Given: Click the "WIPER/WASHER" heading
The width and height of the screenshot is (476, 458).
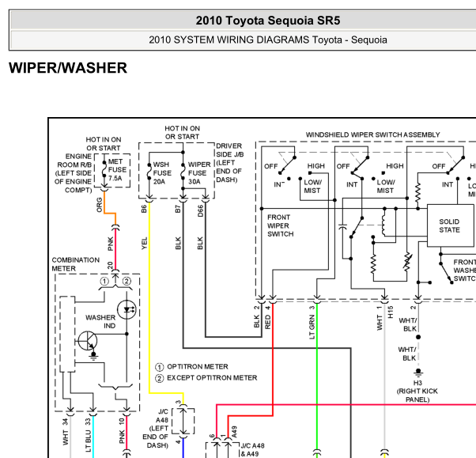Looking at the screenshot, I should (x=68, y=68).
